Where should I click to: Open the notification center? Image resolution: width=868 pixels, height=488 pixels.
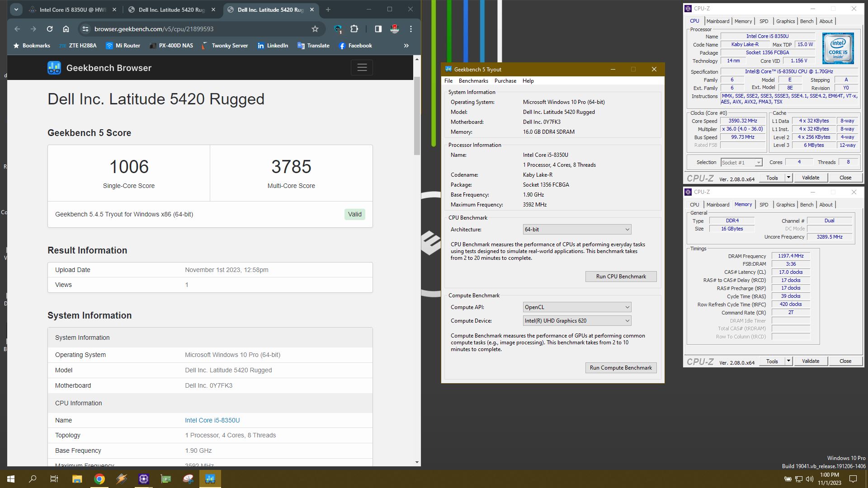[x=853, y=479]
